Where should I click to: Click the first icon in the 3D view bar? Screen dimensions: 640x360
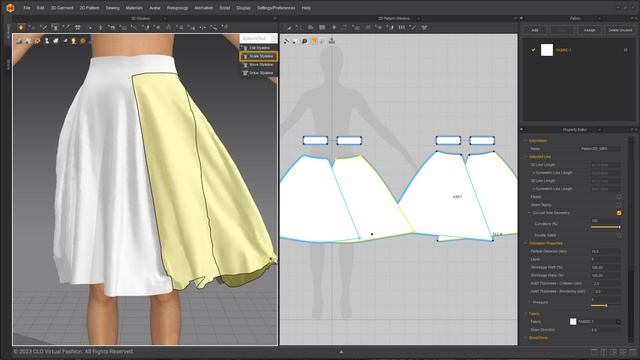pos(19,41)
